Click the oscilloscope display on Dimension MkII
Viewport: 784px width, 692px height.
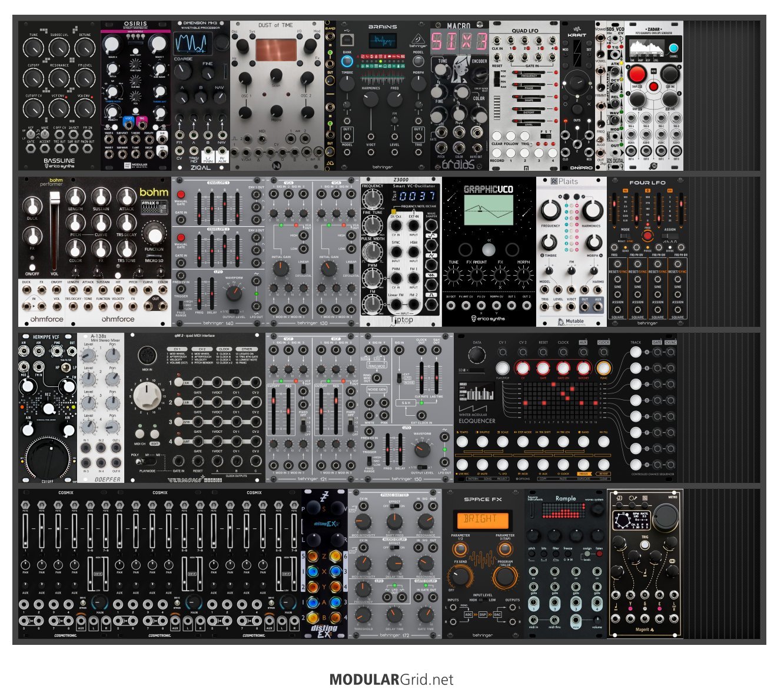coord(192,42)
